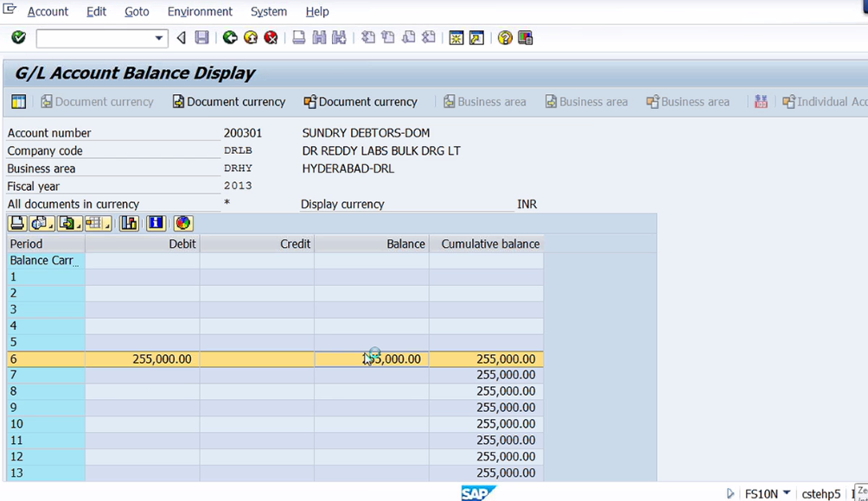Screen dimensions: 868x501
Task: Click the Generate Shortcut icon
Action: point(476,38)
